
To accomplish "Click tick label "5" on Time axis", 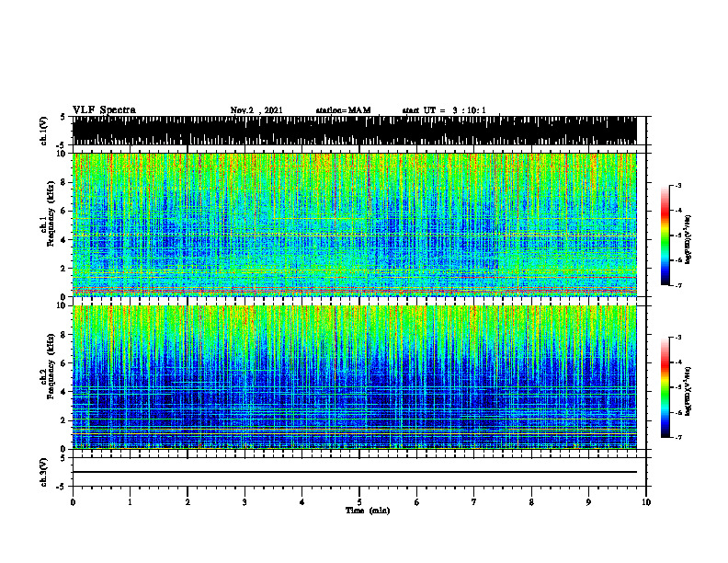I will click(359, 502).
